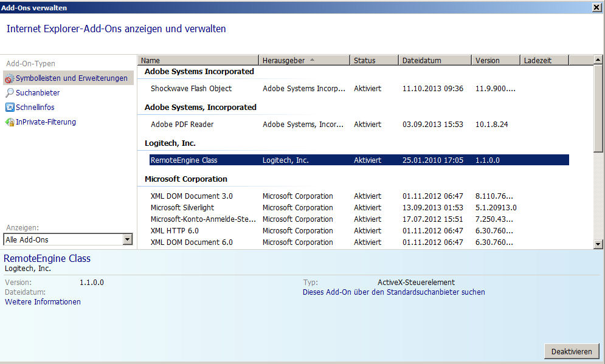Select the XML DOM Document 3.0 row

(192, 196)
